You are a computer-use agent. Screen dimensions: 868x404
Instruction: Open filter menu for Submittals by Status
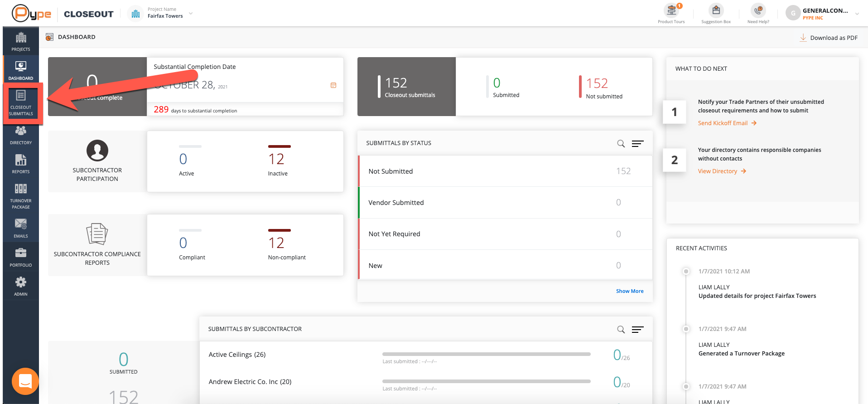coord(638,144)
